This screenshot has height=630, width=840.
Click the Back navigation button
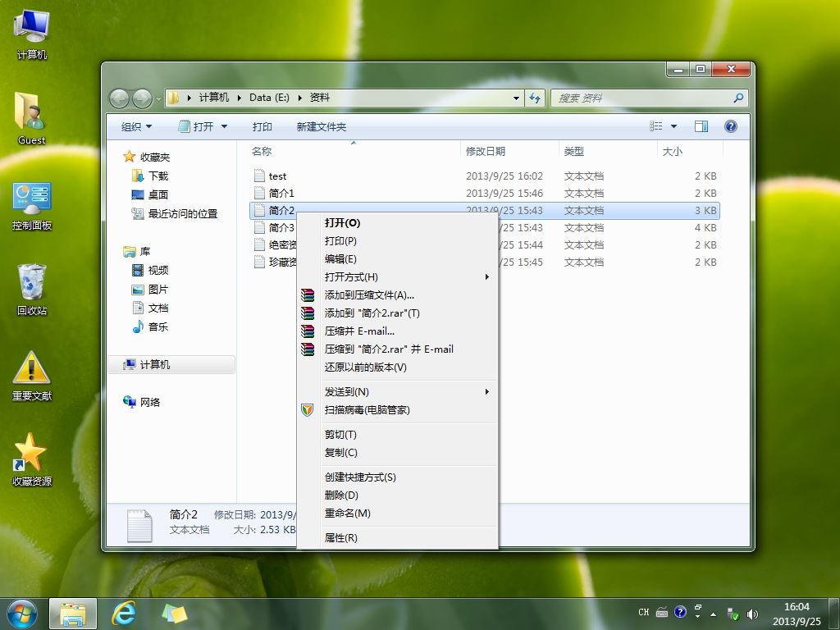pyautogui.click(x=119, y=98)
